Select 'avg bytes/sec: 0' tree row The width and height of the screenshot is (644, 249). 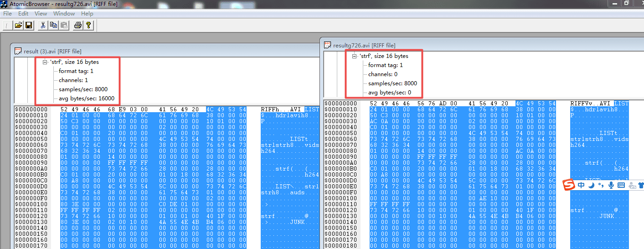tap(390, 93)
